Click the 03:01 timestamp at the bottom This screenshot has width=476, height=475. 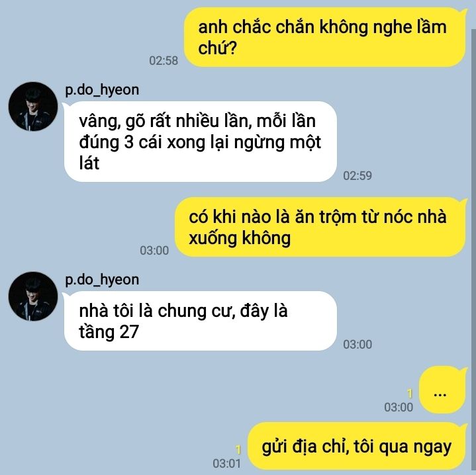pos(226,464)
